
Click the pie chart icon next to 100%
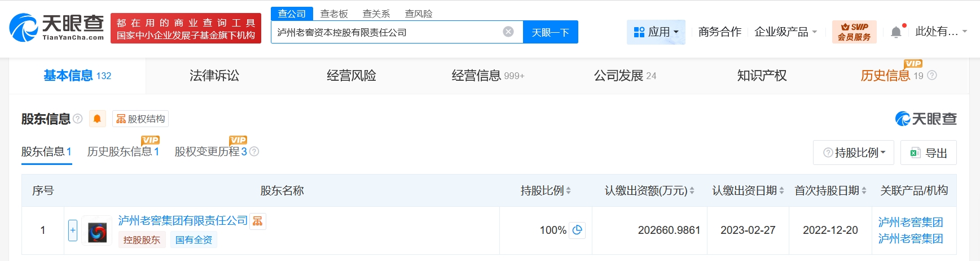(577, 230)
